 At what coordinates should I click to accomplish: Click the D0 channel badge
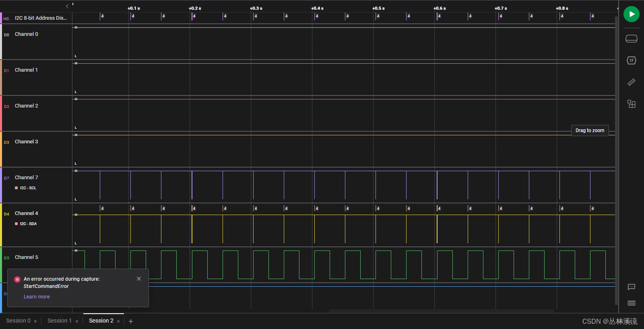(6, 35)
